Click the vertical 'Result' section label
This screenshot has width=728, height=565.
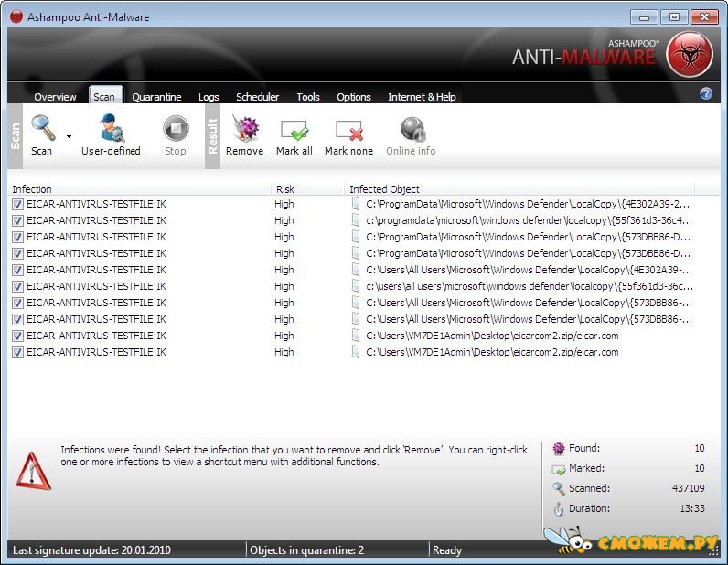tap(213, 136)
